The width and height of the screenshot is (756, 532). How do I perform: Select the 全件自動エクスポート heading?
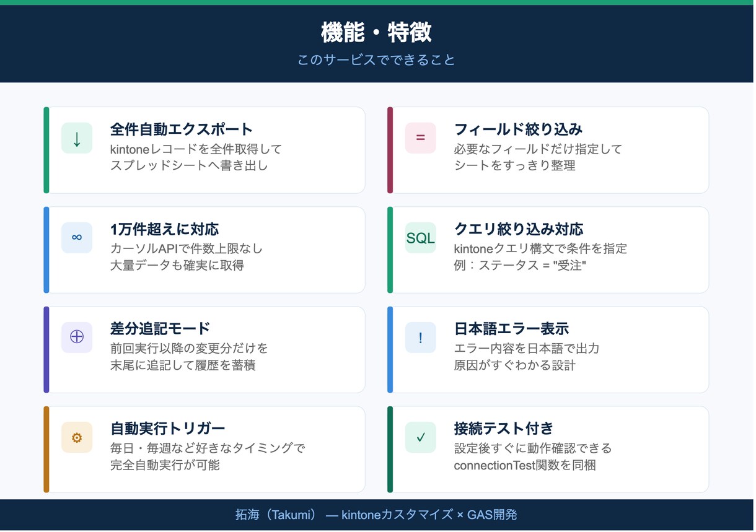(x=182, y=129)
